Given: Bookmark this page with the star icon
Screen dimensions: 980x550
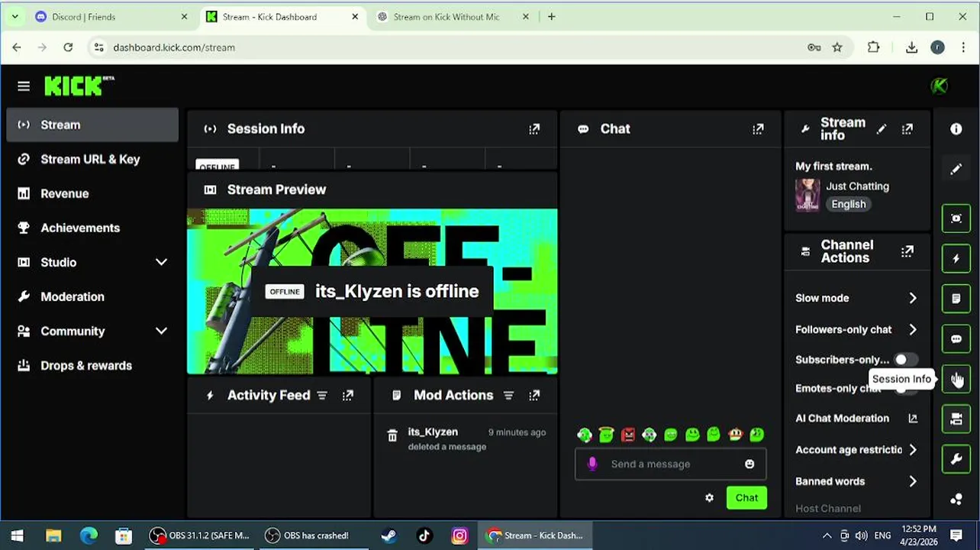Looking at the screenshot, I should [x=837, y=47].
